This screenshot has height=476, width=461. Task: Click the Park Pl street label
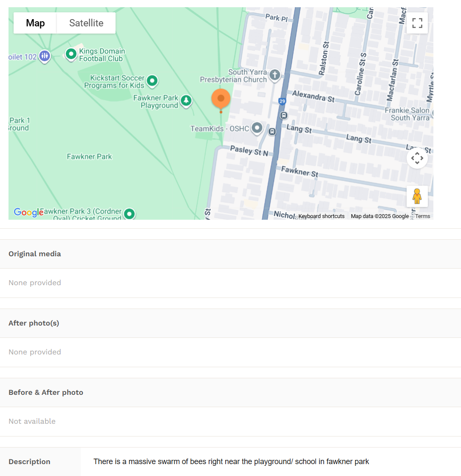pyautogui.click(x=277, y=18)
